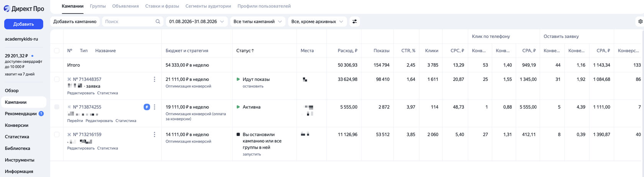The height and width of the screenshot is (177, 644).
Task: Click Перейти link for campaign 713874255
Action: pos(75,121)
